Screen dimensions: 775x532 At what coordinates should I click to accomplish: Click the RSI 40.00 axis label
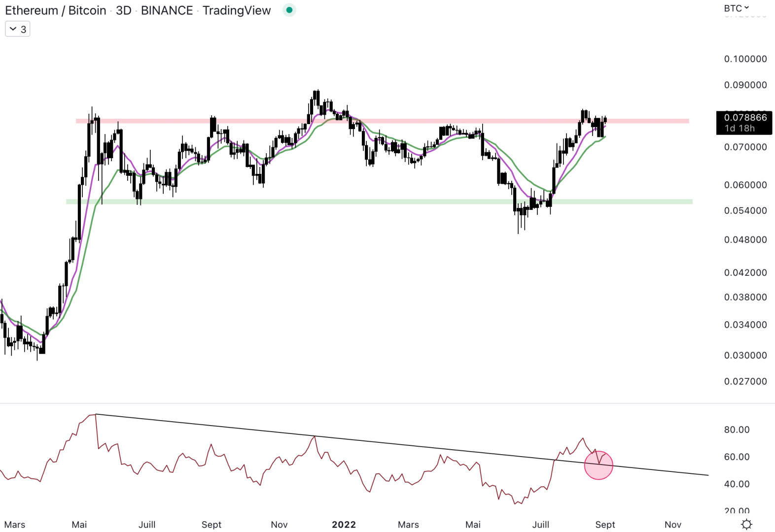(737, 484)
